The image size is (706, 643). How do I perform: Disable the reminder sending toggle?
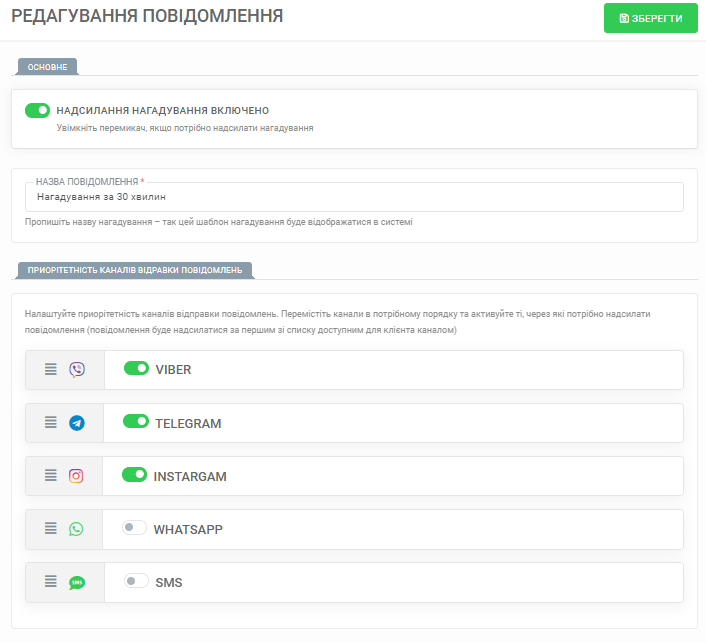(x=37, y=110)
